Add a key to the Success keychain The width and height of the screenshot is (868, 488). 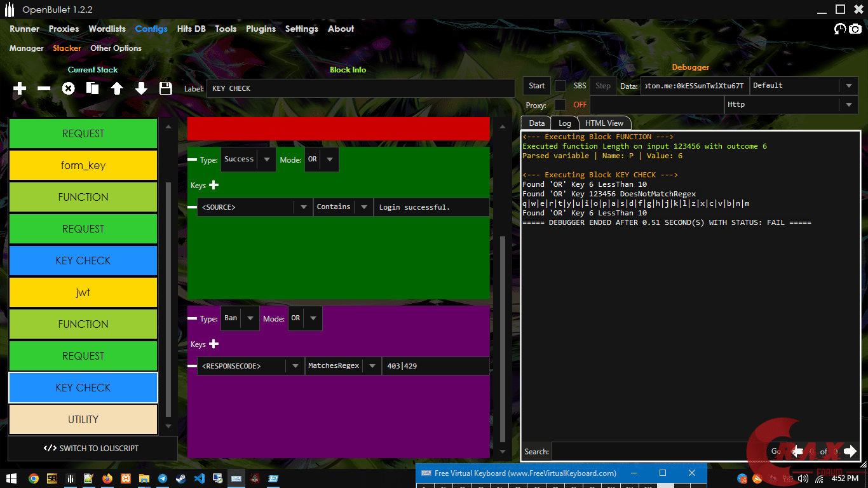point(214,185)
